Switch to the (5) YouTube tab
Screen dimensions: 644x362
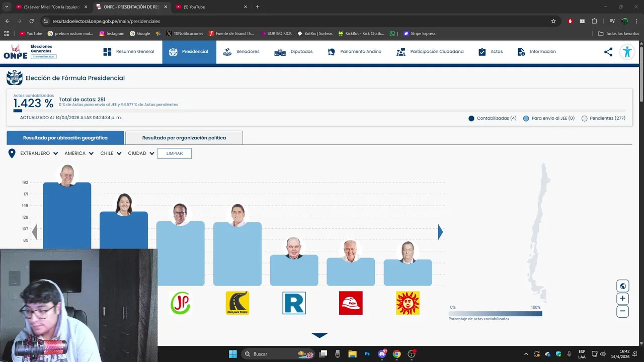[211, 7]
